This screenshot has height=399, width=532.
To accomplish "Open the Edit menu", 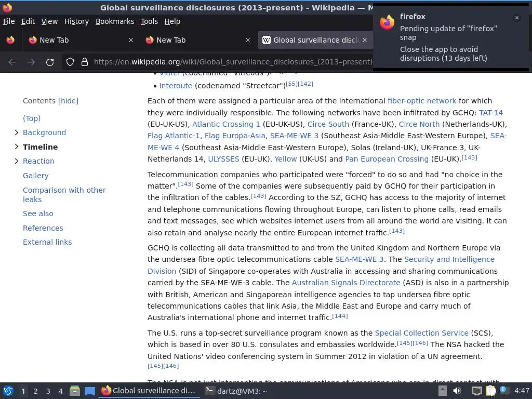I will (x=28, y=21).
